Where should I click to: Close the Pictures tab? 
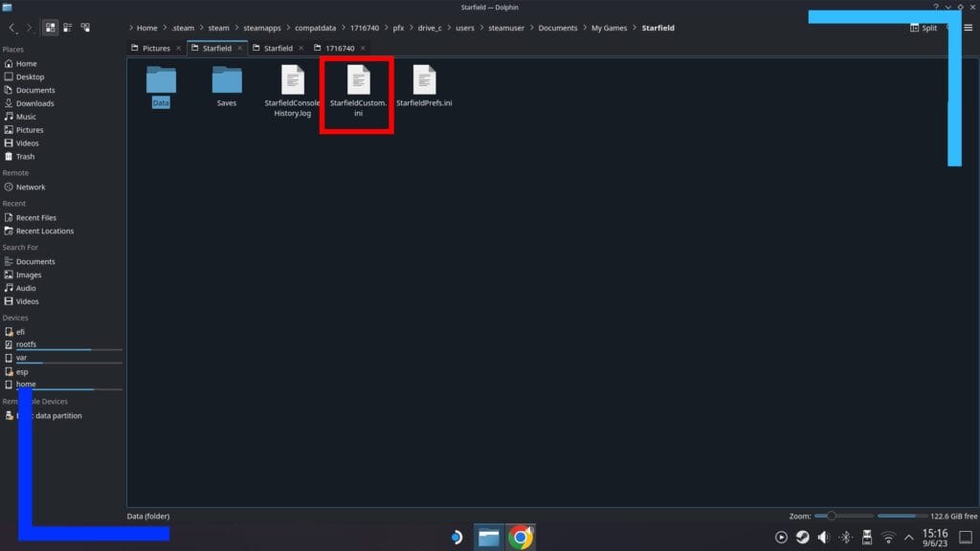tap(178, 48)
